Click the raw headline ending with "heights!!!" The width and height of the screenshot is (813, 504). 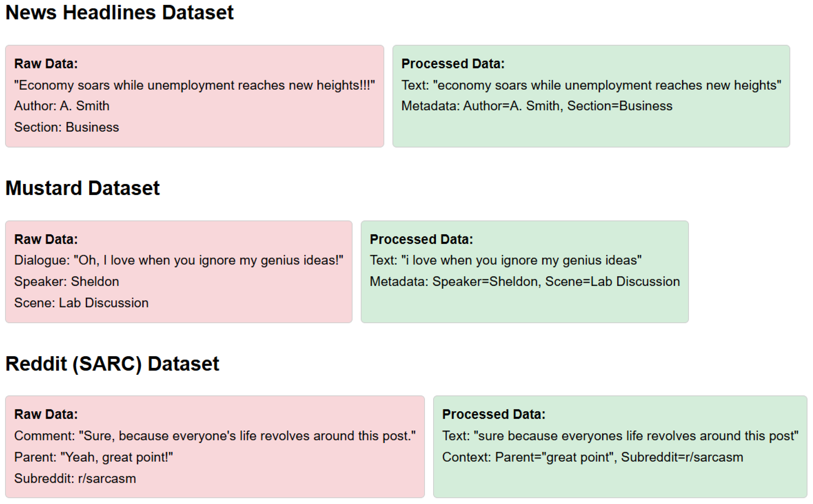pos(194,85)
